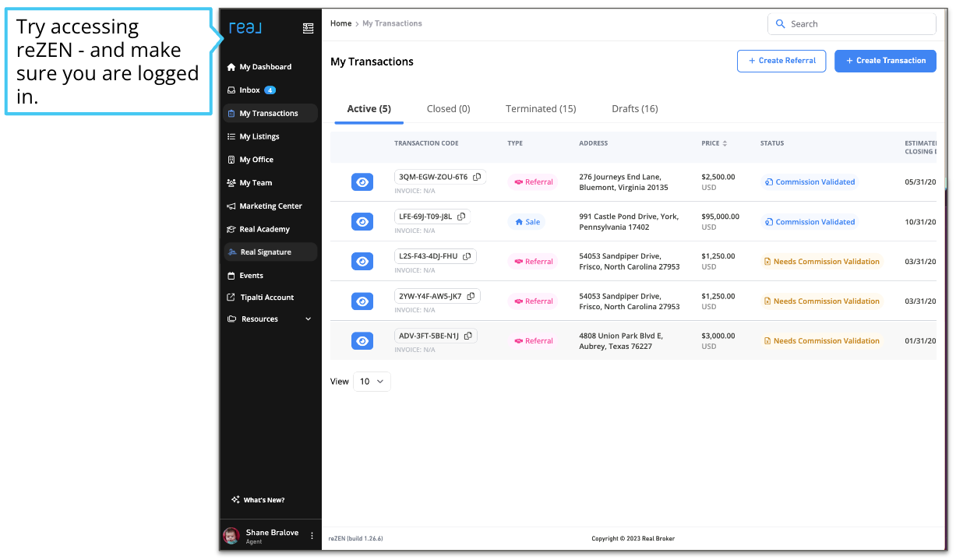Click the Sale type tag
The width and height of the screenshot is (956, 560).
click(527, 222)
